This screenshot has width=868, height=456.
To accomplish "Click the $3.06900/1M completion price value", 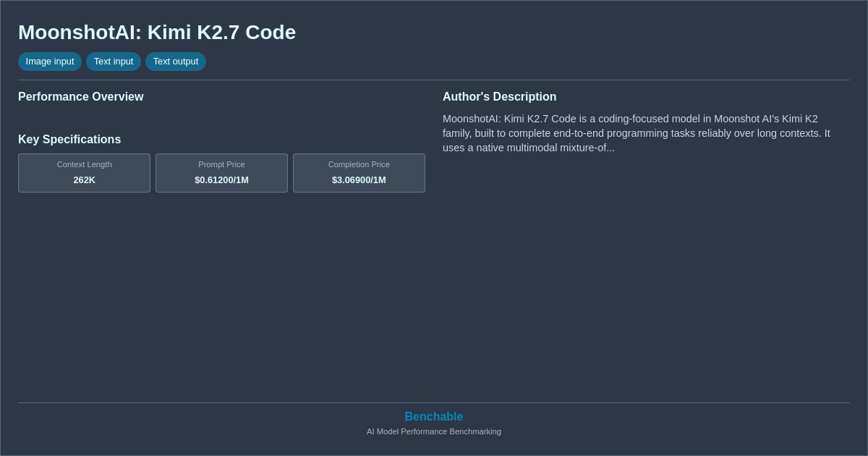I will pyautogui.click(x=359, y=180).
